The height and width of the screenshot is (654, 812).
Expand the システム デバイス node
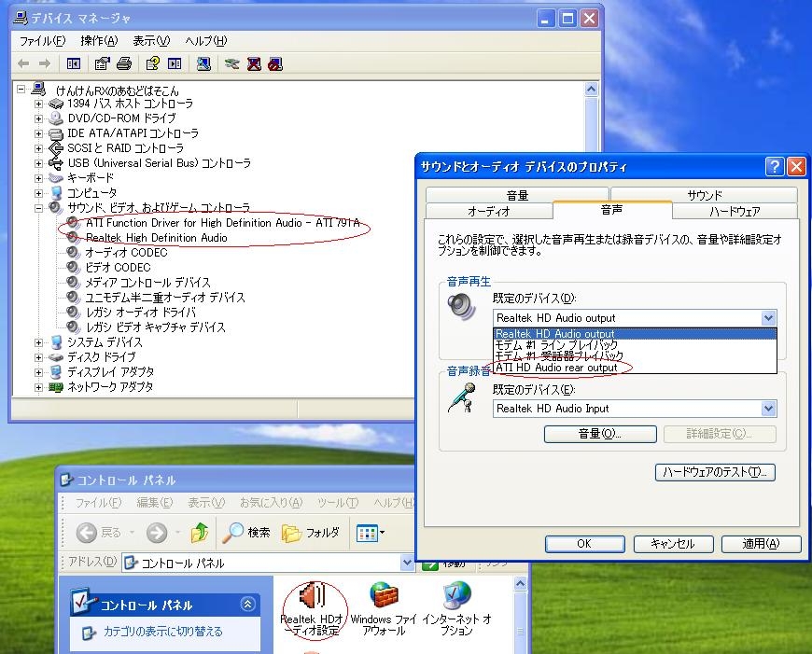[39, 342]
